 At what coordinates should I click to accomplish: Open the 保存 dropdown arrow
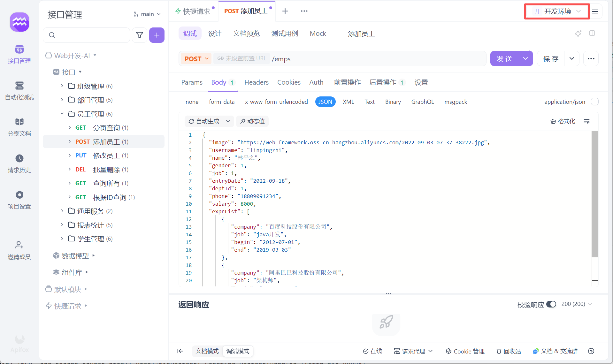(572, 58)
